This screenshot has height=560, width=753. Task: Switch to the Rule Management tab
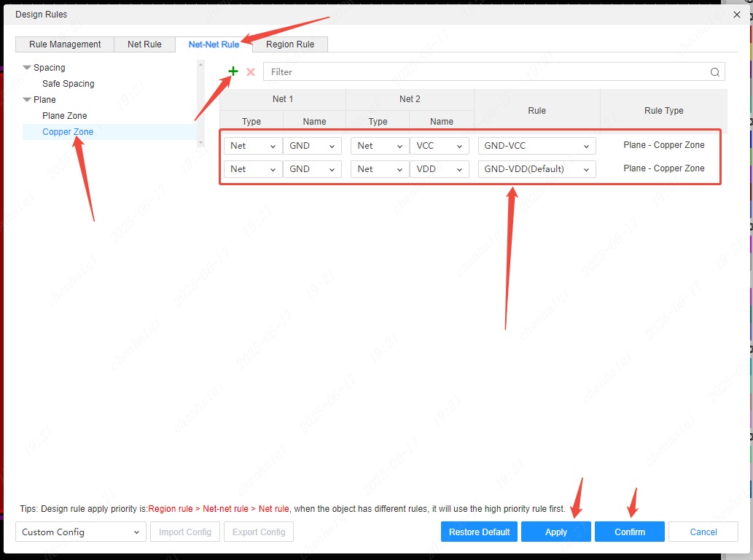tap(65, 44)
